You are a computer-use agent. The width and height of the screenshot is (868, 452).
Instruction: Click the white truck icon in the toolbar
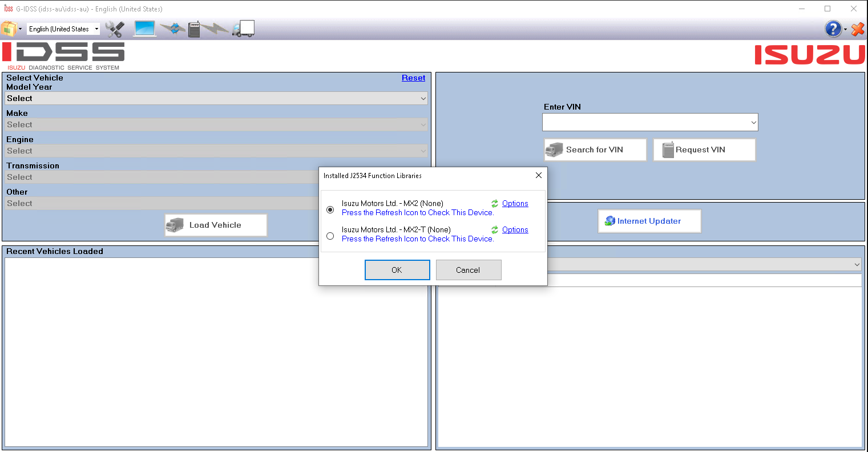243,29
